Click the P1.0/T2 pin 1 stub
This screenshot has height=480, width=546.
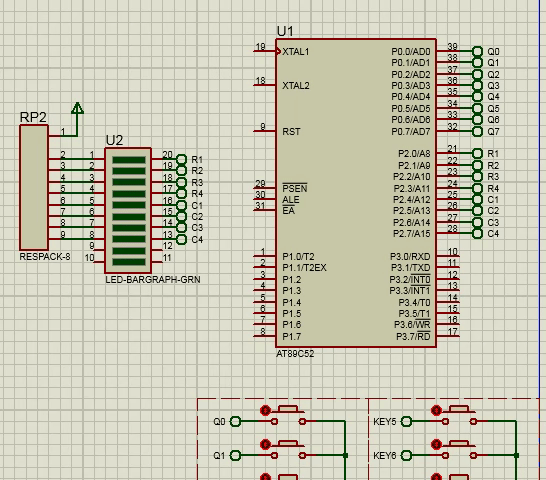pos(265,256)
